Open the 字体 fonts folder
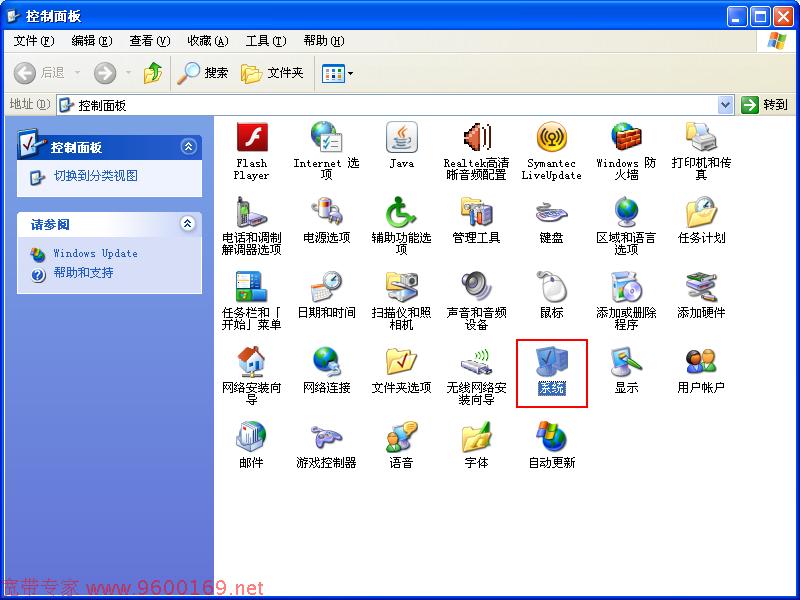 point(477,445)
